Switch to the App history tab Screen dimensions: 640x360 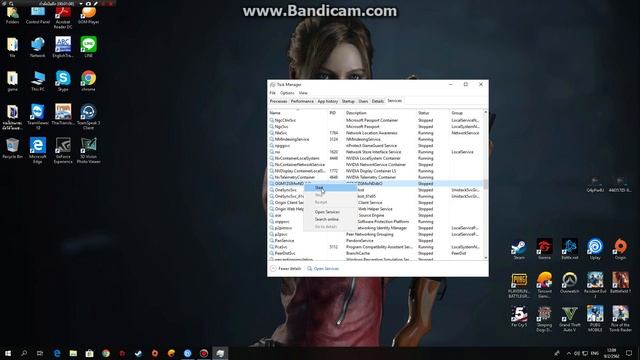[x=328, y=101]
